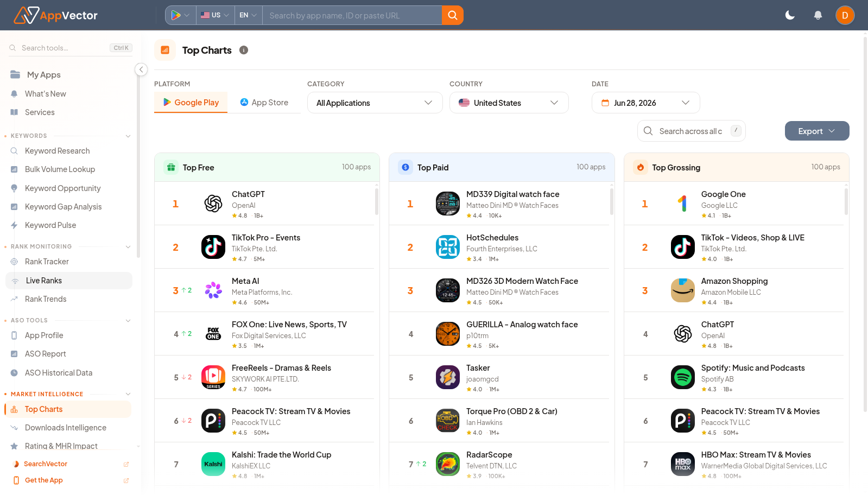
Task: Open EN language dropdown in header
Action: pyautogui.click(x=248, y=15)
